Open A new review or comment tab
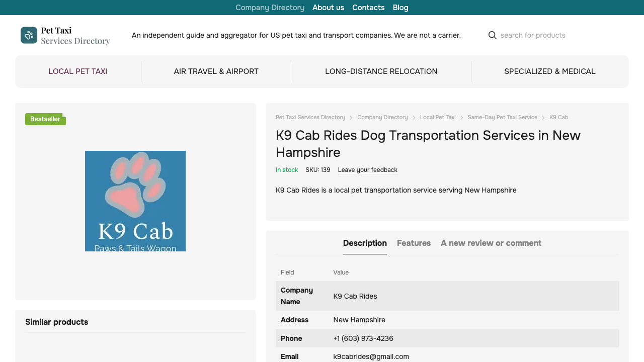The width and height of the screenshot is (644, 362). click(491, 243)
